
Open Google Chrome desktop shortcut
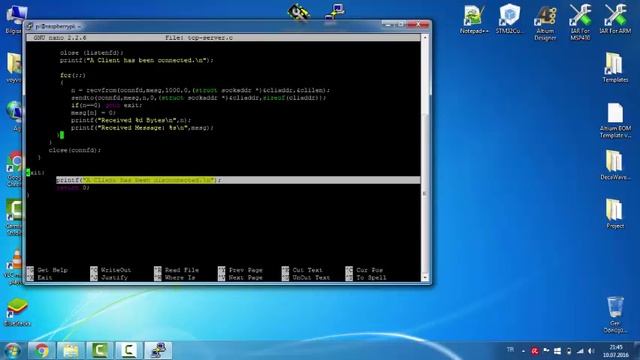(x=15, y=169)
